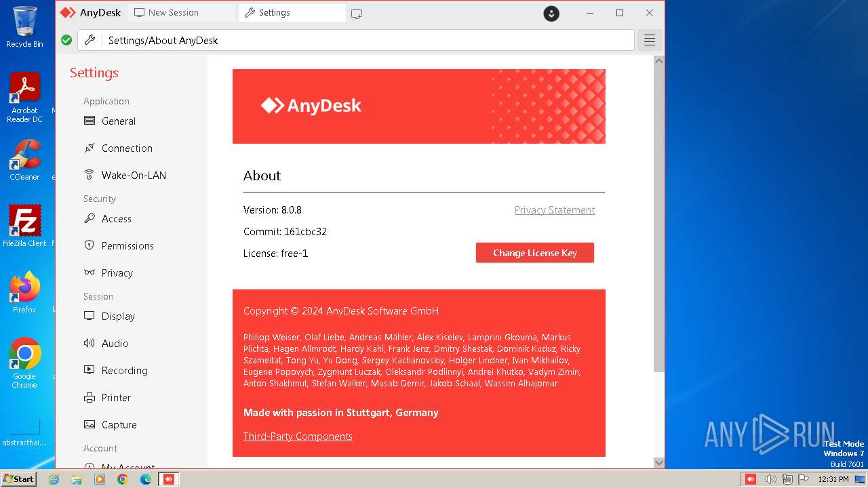Open the hamburger main menu
868x488 pixels.
tap(650, 40)
